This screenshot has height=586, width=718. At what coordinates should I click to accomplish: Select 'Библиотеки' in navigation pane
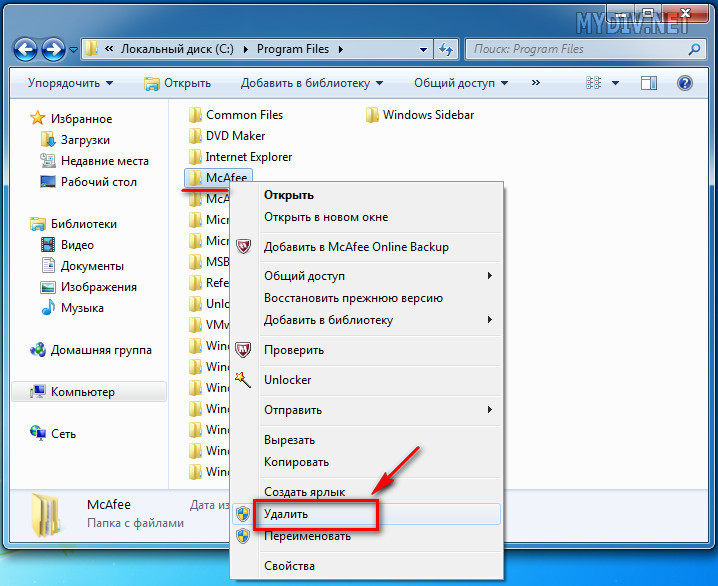click(73, 224)
